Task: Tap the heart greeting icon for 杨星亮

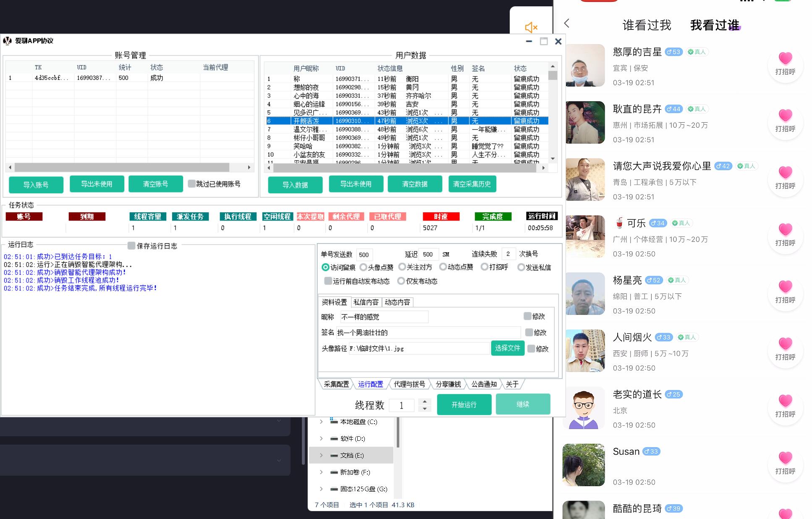Action: [785, 287]
